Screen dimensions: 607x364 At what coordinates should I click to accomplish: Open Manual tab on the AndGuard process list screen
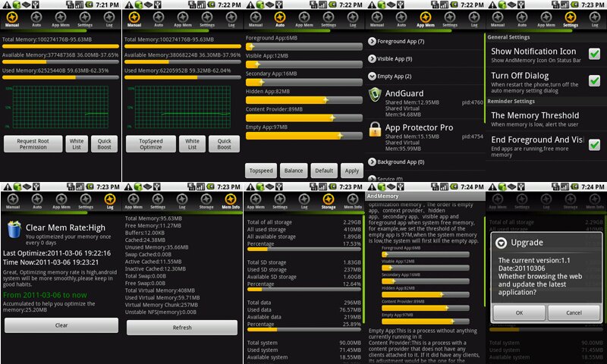(376, 20)
